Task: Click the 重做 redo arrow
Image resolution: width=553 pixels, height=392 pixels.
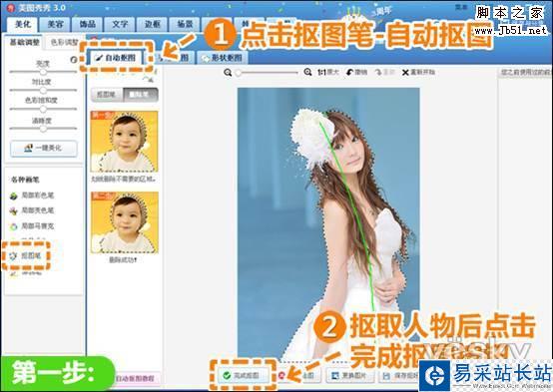Action: coord(378,72)
